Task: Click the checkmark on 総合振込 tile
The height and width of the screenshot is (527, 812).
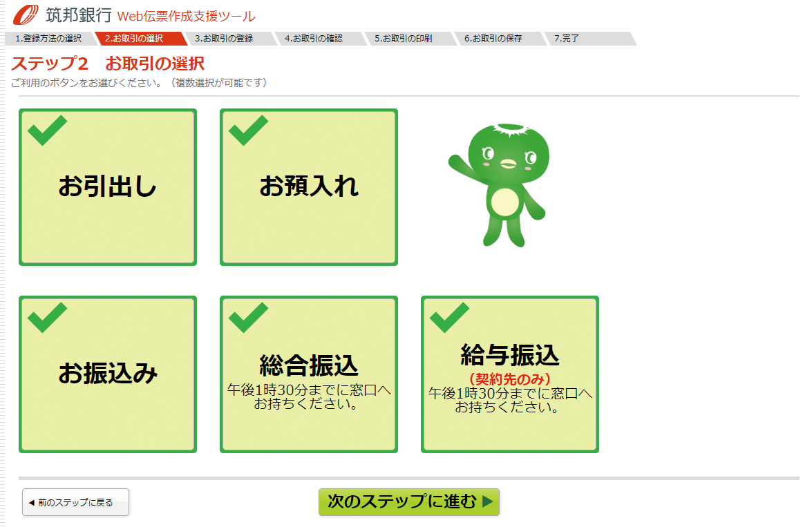Action: pos(249,317)
